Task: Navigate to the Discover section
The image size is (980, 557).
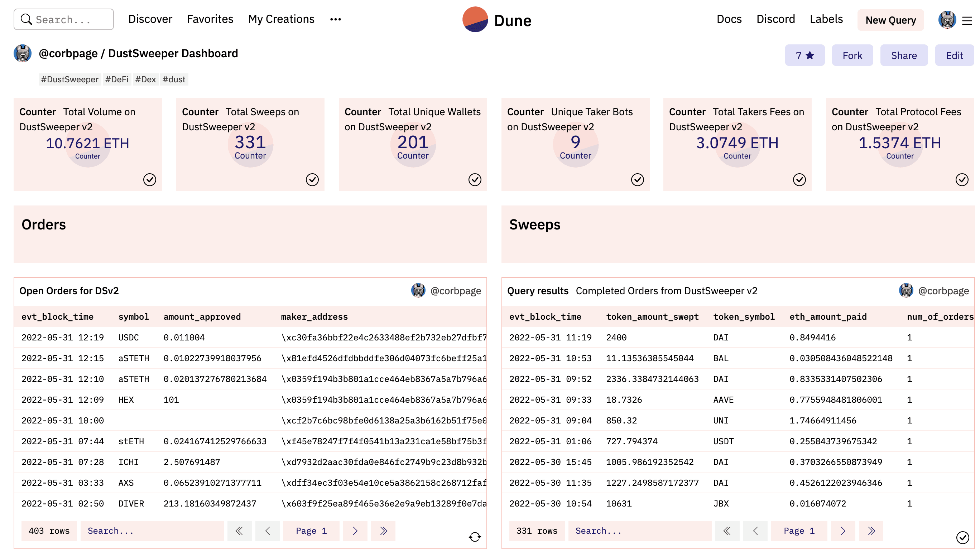Action: [x=150, y=18]
